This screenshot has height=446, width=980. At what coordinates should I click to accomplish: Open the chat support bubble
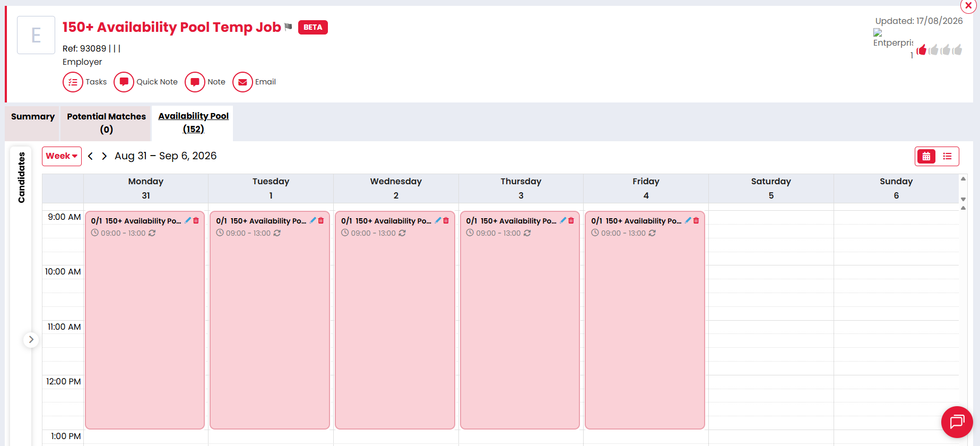coord(957,422)
